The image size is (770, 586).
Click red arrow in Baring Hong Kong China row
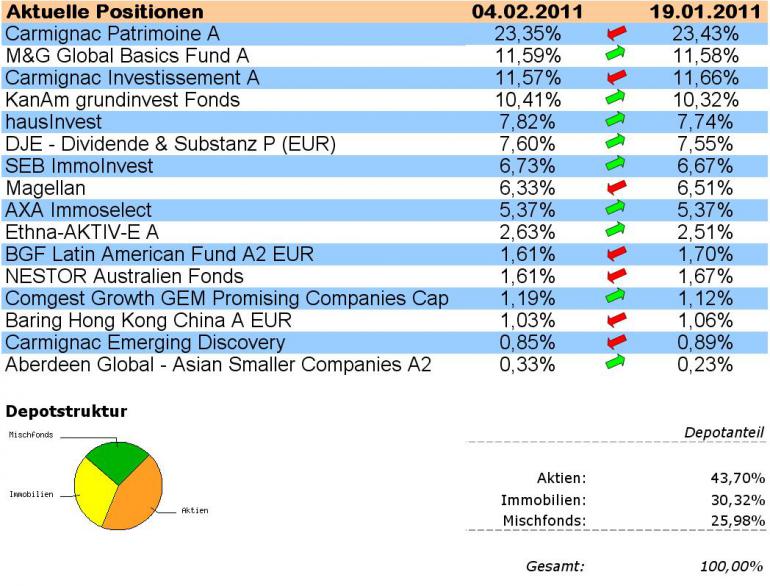tap(616, 320)
